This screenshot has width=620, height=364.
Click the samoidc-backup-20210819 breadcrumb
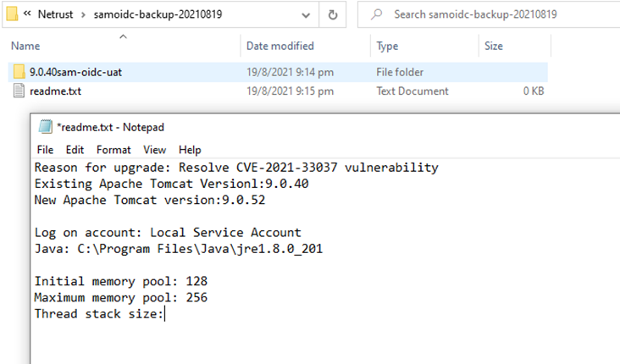158,14
